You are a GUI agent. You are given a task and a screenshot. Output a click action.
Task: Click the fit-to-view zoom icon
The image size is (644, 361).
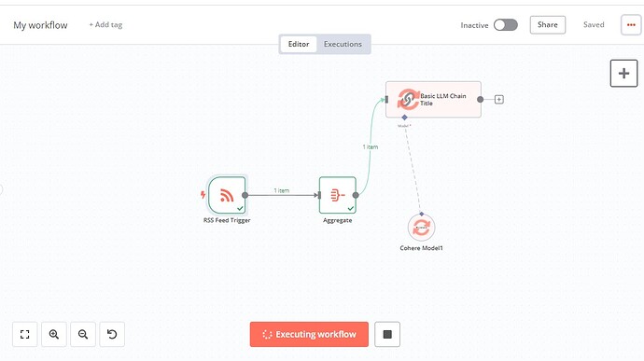click(24, 334)
